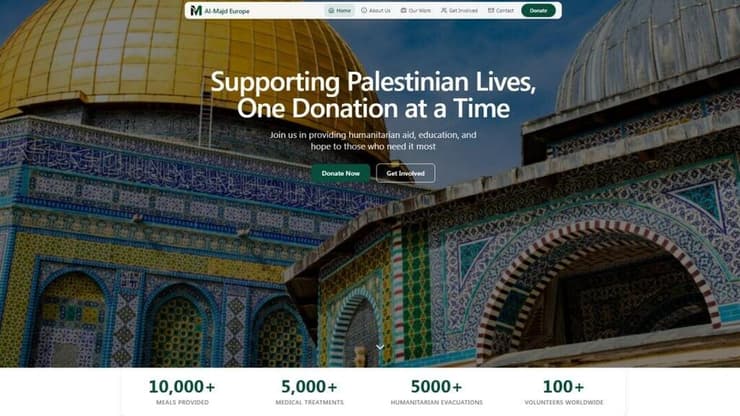Viewport: 740px width, 416px height.
Task: Click the Home icon in navbar
Action: click(x=331, y=10)
